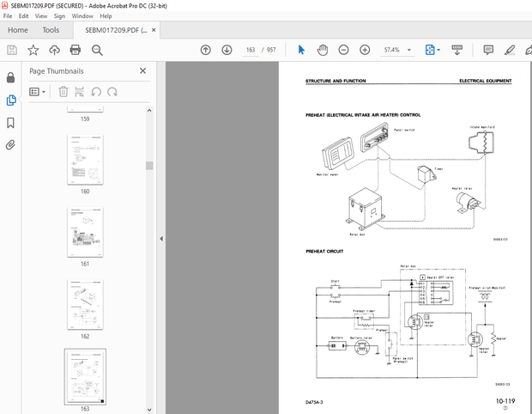
Task: Switch to the Home tab
Action: (18, 30)
